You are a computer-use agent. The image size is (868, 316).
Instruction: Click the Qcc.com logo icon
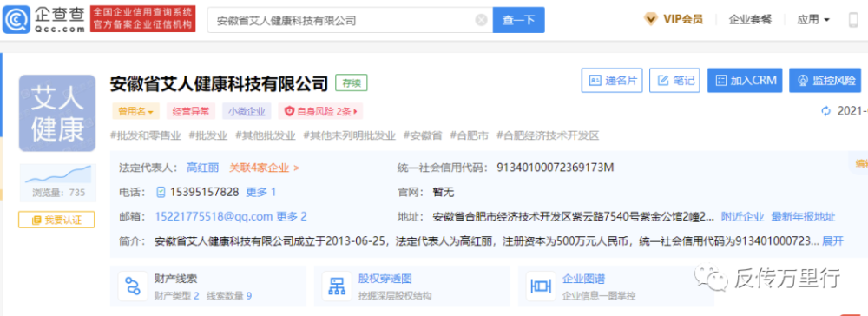(16, 19)
